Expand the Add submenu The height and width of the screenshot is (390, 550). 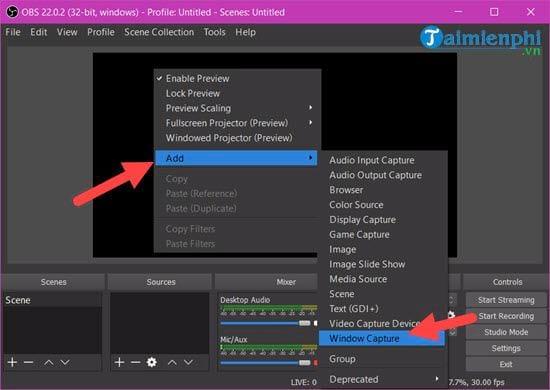236,158
